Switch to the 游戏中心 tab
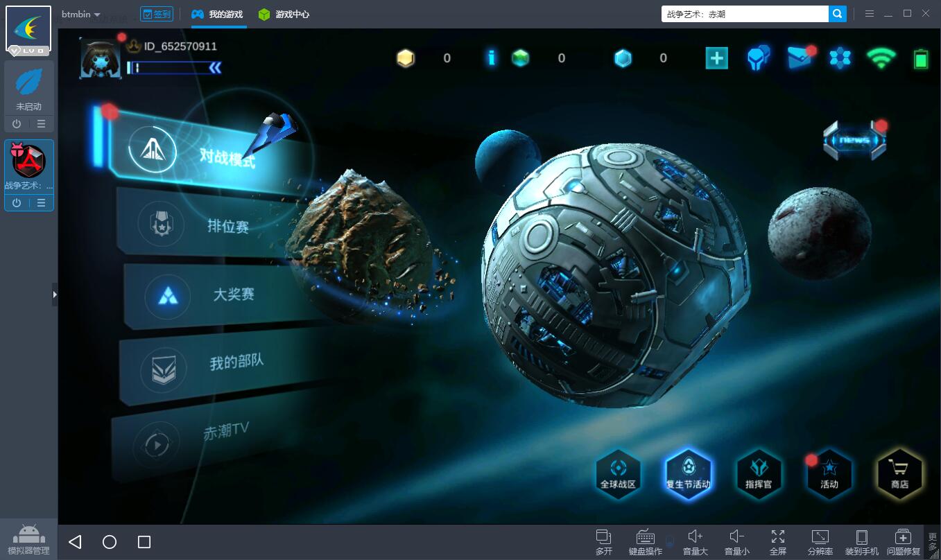 tap(284, 15)
